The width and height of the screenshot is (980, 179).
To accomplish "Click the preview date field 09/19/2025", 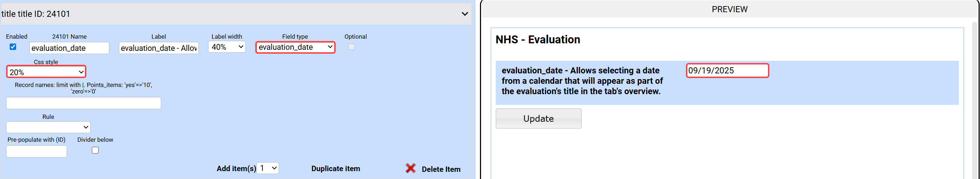I will coord(727,71).
